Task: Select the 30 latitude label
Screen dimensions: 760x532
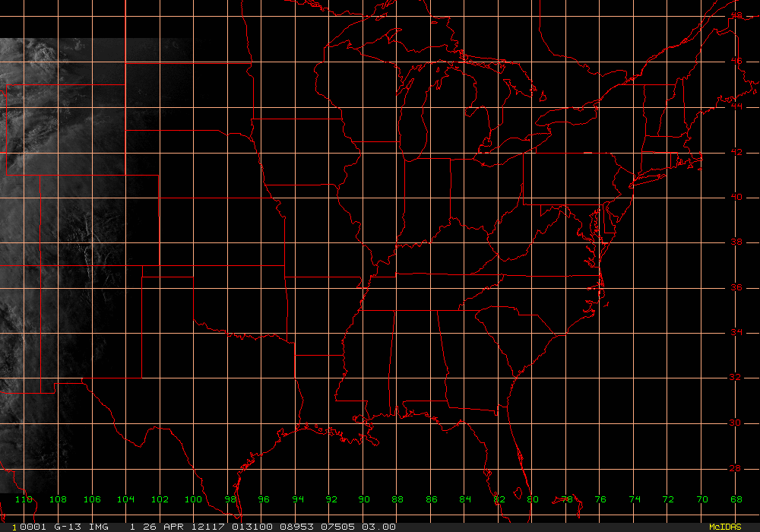Action: tap(735, 423)
